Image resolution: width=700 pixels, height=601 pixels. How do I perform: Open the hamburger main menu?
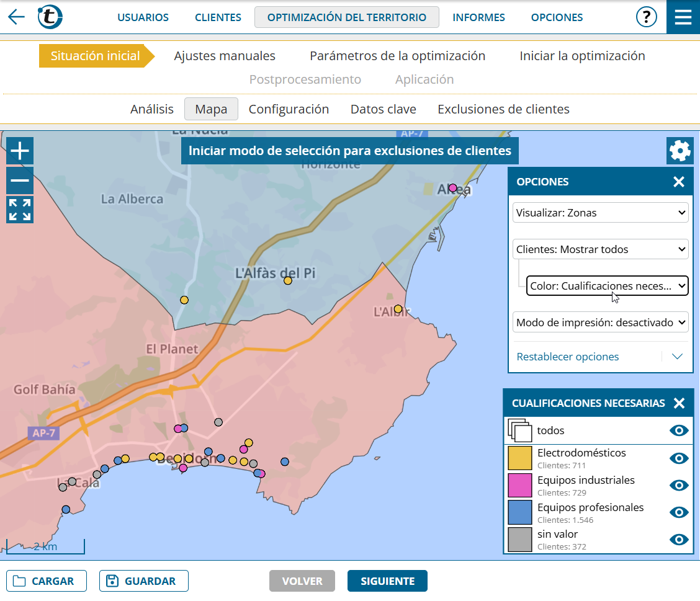coord(683,17)
